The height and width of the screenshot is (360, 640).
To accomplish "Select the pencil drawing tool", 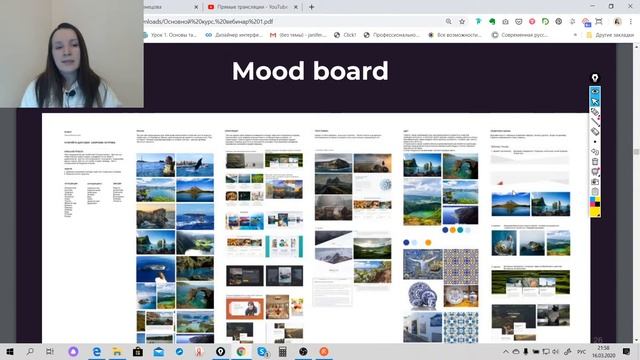I will (595, 112).
